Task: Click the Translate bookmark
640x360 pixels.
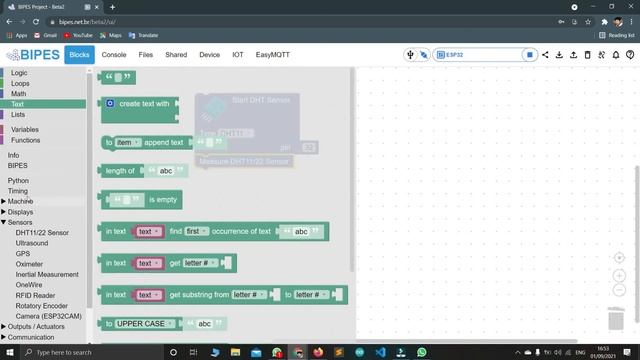Action: click(143, 36)
